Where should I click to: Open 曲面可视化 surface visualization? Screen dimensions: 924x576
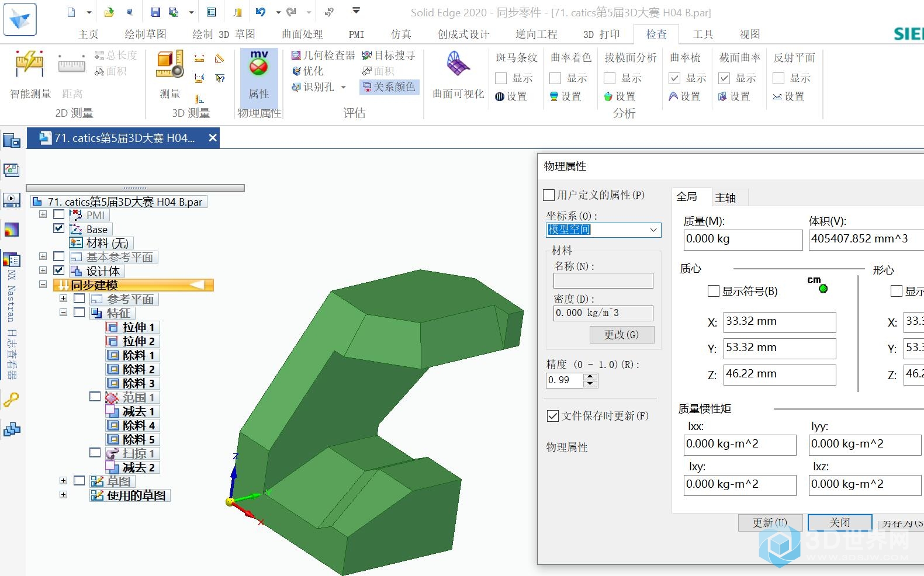pos(458,75)
